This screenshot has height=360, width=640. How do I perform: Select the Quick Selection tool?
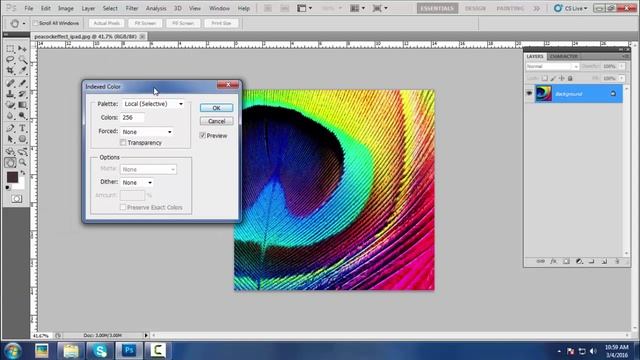[x=22, y=60]
